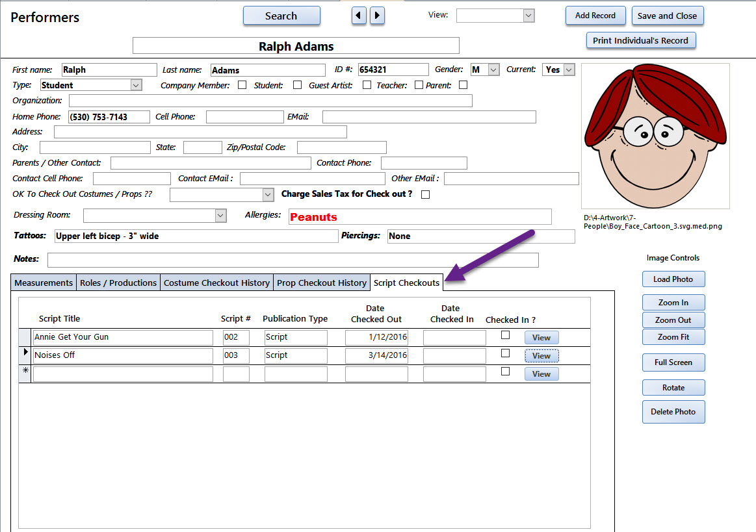Click the ID # field
This screenshot has width=756, height=532.
(x=393, y=70)
